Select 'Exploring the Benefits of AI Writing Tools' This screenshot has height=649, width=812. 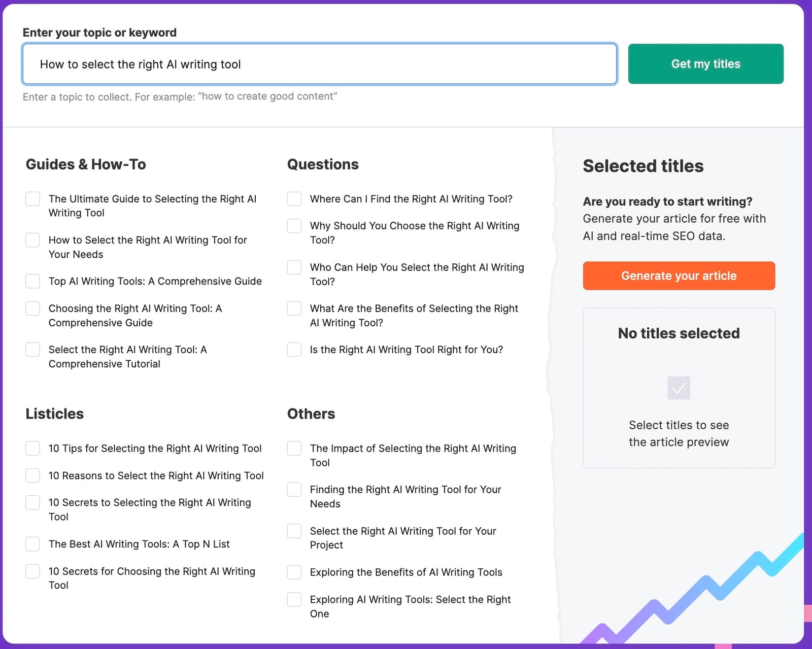294,572
